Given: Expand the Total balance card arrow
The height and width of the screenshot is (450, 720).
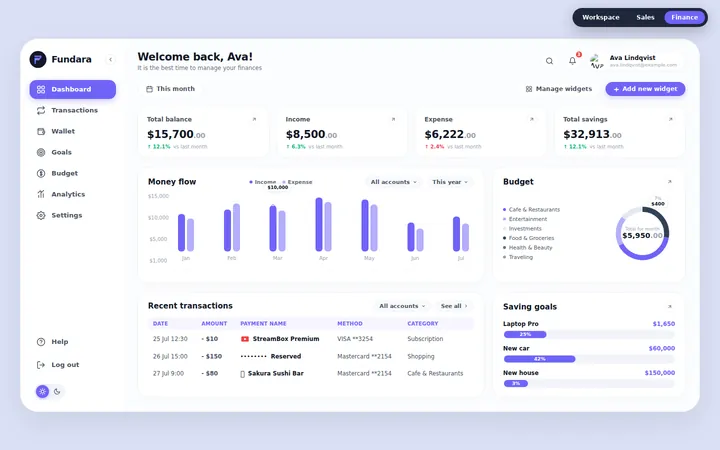Looking at the screenshot, I should point(254,119).
